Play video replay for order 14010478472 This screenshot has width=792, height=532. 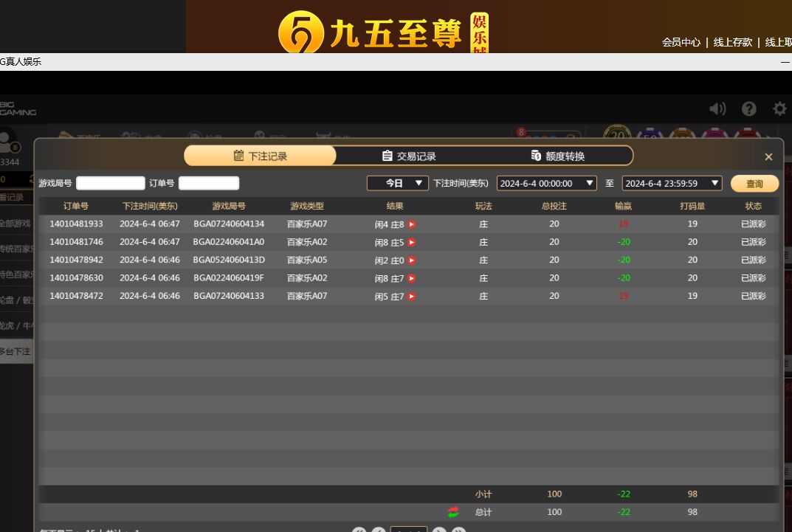412,297
